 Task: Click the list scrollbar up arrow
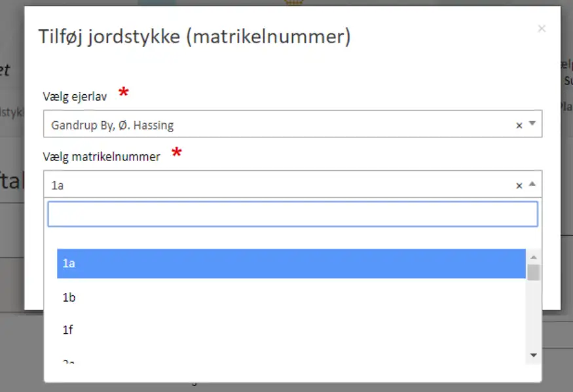tap(533, 257)
